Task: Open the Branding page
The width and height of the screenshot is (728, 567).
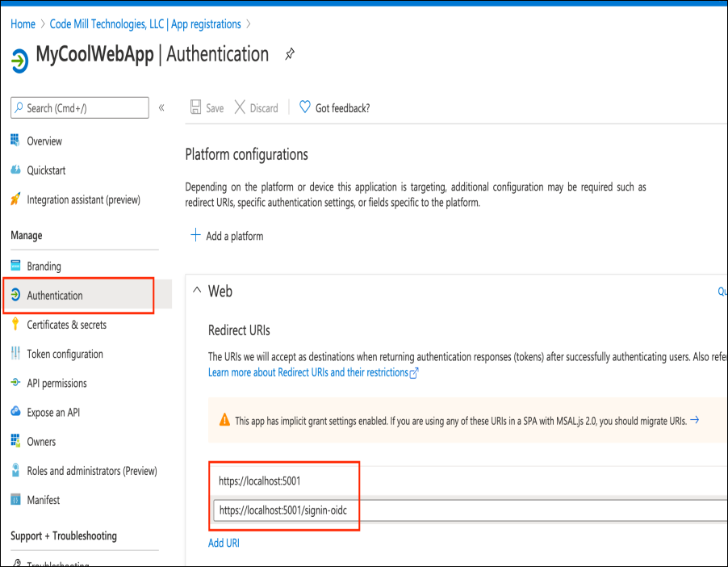Action: click(44, 267)
